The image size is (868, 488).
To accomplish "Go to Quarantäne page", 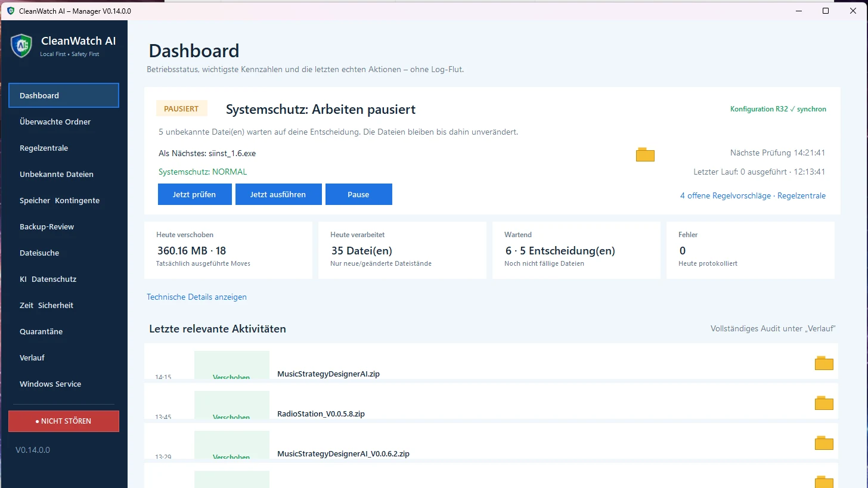I will click(x=64, y=331).
